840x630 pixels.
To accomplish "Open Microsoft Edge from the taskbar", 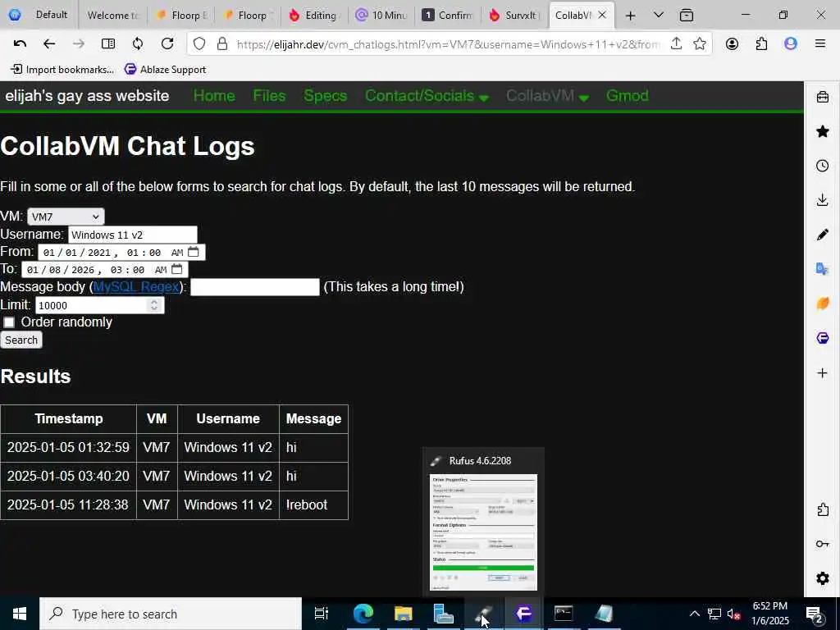I will (363, 614).
